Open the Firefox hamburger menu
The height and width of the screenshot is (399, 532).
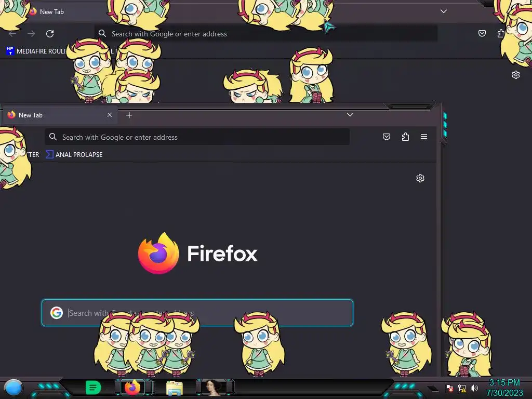pos(424,137)
